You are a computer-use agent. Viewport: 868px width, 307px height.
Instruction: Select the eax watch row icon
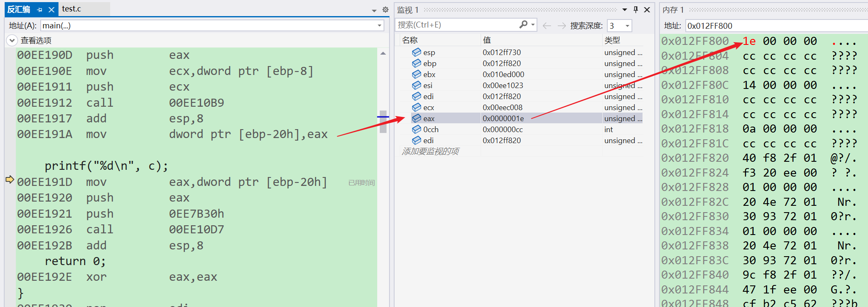tap(417, 118)
